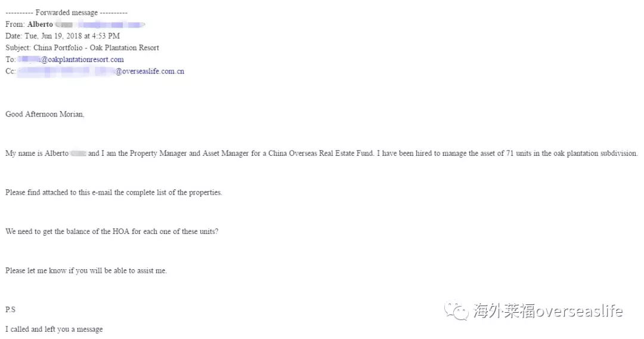The image size is (644, 339).
Task: Click the I called and left message line
Action: click(54, 329)
